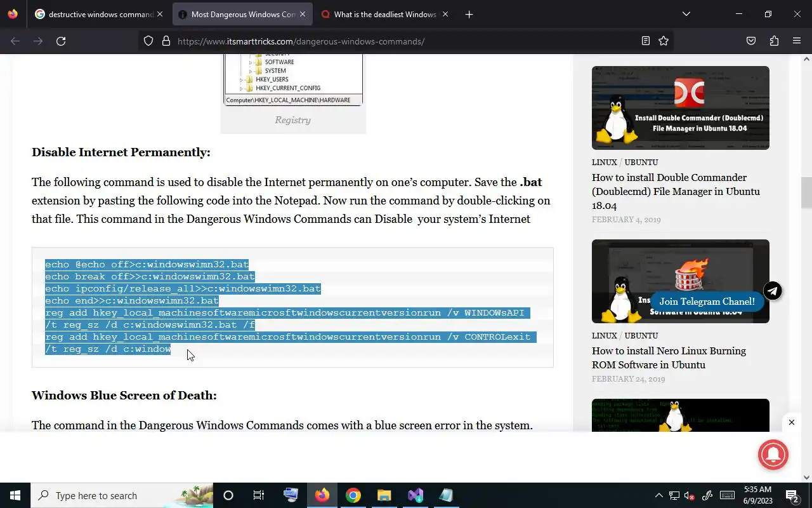Open tracking protection shield icon

pos(148,41)
